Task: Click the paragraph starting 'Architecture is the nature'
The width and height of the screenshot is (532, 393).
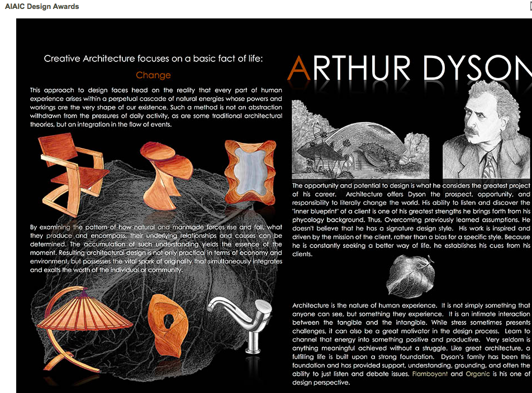Action: (x=411, y=344)
